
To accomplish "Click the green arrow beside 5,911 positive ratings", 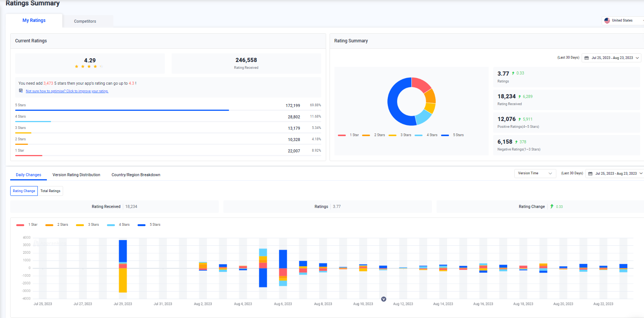I will (520, 119).
